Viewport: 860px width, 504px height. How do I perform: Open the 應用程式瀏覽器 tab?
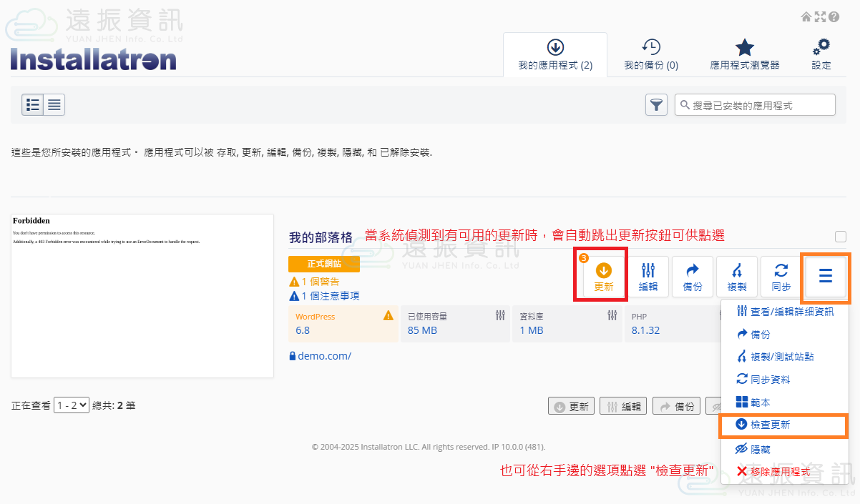(x=744, y=55)
